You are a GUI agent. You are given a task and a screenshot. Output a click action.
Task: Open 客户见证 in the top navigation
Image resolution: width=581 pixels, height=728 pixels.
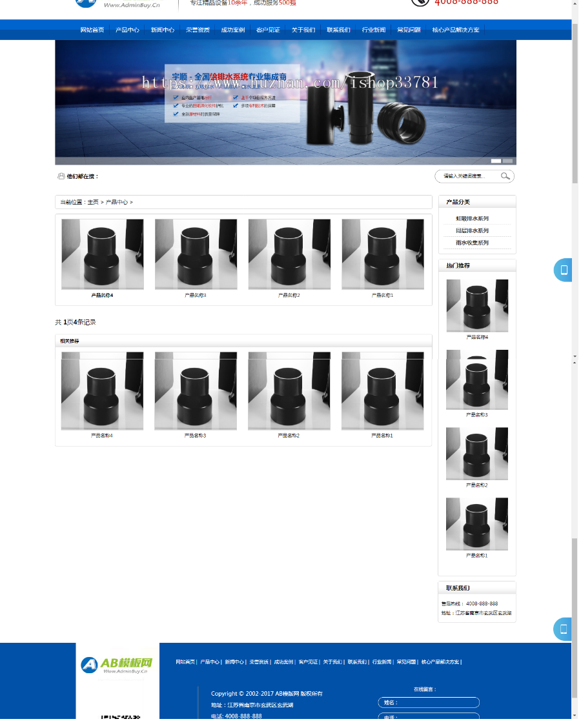tap(268, 30)
